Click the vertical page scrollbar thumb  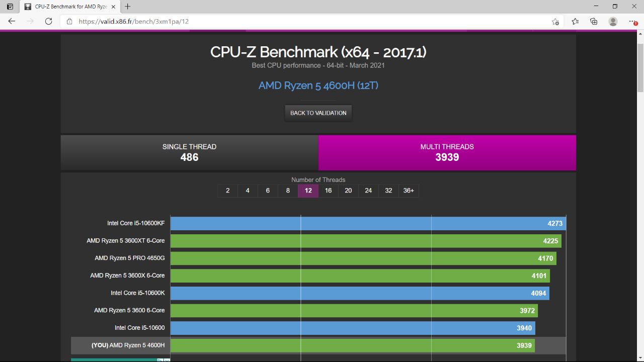coord(640,67)
